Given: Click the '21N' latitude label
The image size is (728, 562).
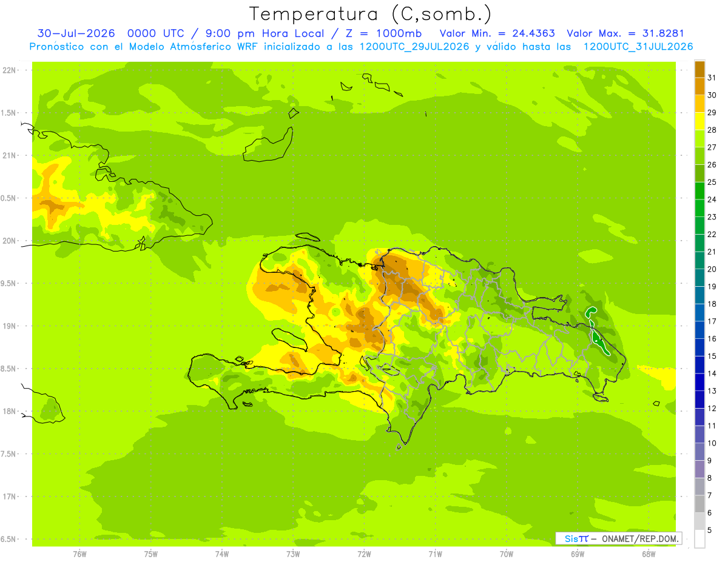Looking at the screenshot, I should [10, 155].
